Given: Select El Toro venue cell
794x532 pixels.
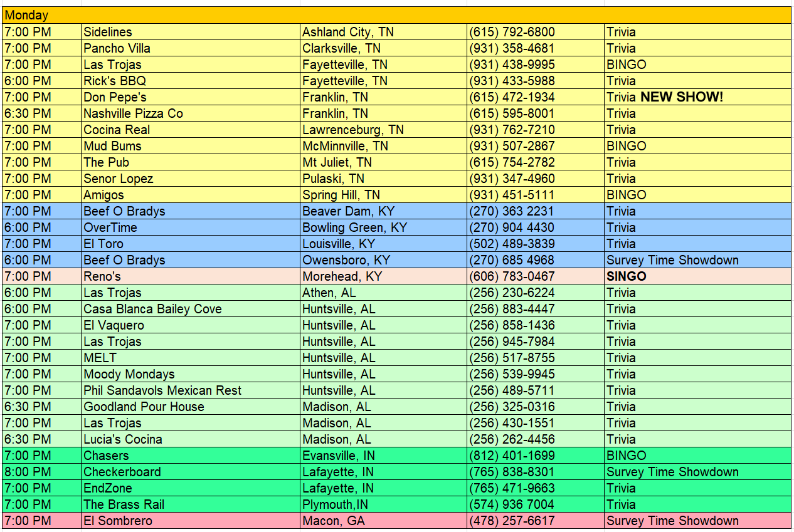Looking at the screenshot, I should (191, 244).
